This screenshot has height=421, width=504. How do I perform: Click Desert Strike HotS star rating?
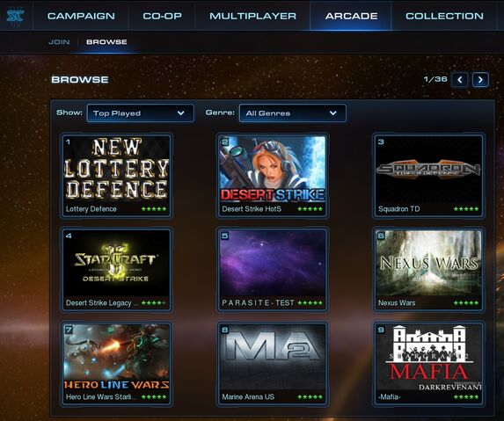[310, 209]
